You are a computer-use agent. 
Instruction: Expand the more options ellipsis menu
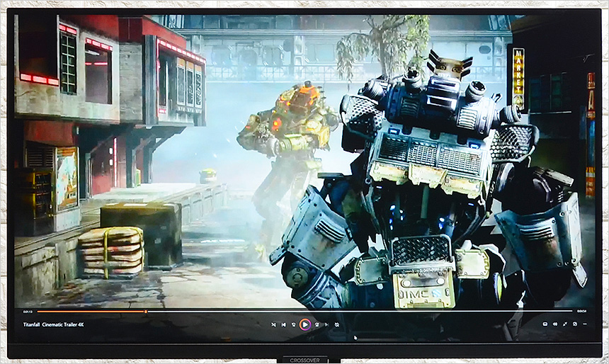[584, 324]
